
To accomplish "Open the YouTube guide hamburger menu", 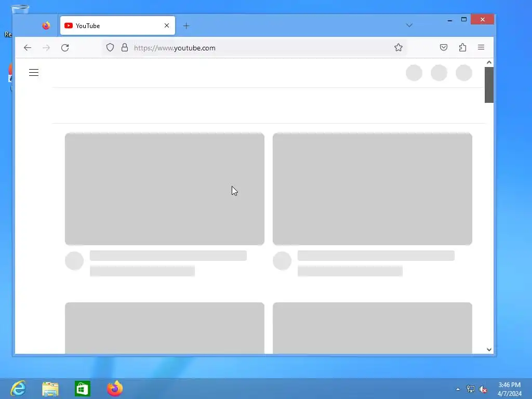I will [34, 73].
